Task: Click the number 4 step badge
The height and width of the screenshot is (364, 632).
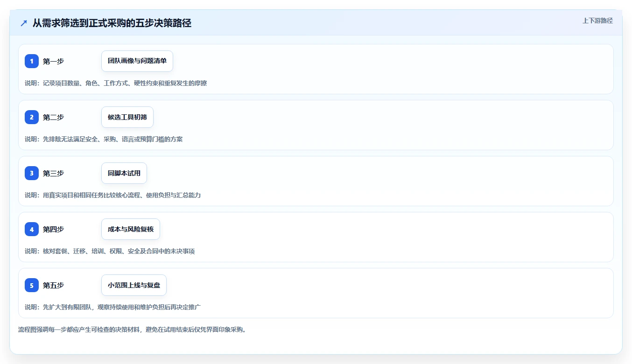Action: click(32, 229)
